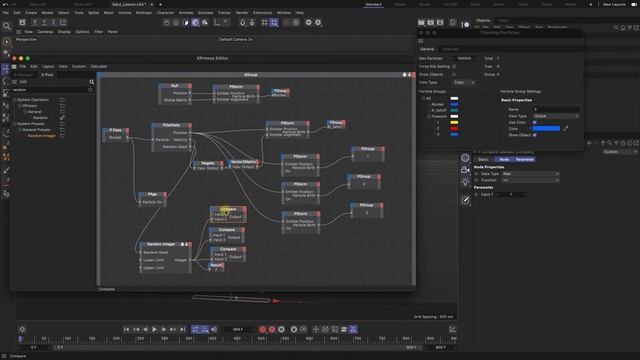Click the Name input field in Basic Properties
This screenshot has width=640, height=360.
556,109
